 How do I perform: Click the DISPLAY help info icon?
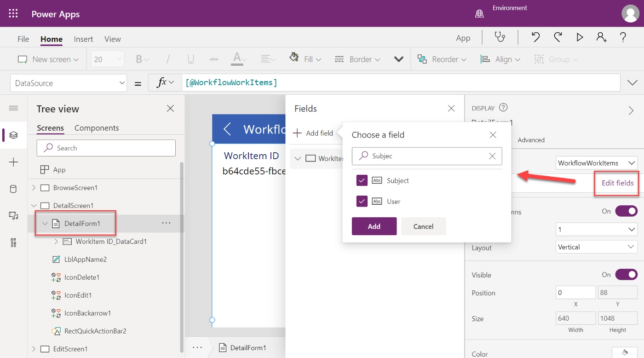tap(503, 108)
